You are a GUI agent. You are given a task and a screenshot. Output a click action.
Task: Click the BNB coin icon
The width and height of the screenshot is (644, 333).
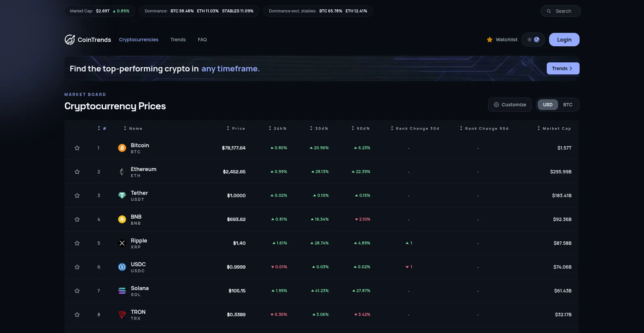tap(122, 219)
